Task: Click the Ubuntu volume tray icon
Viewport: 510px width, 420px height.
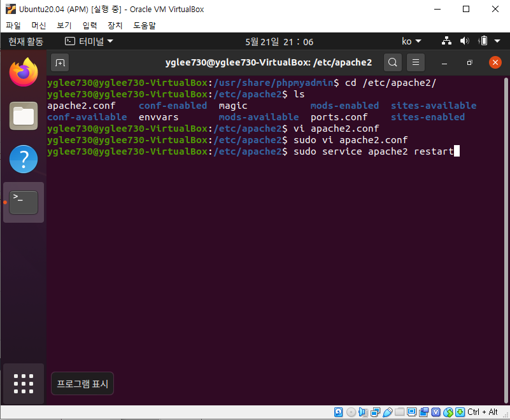Action: pyautogui.click(x=464, y=41)
